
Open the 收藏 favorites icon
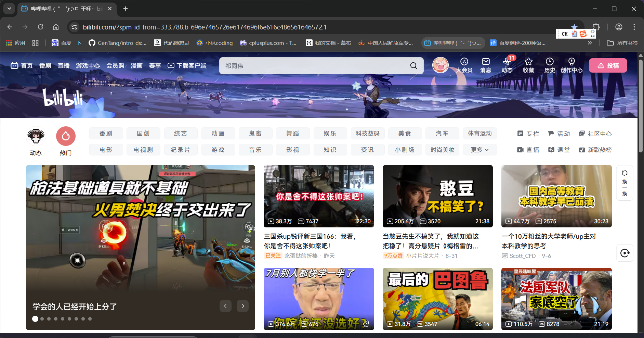528,65
